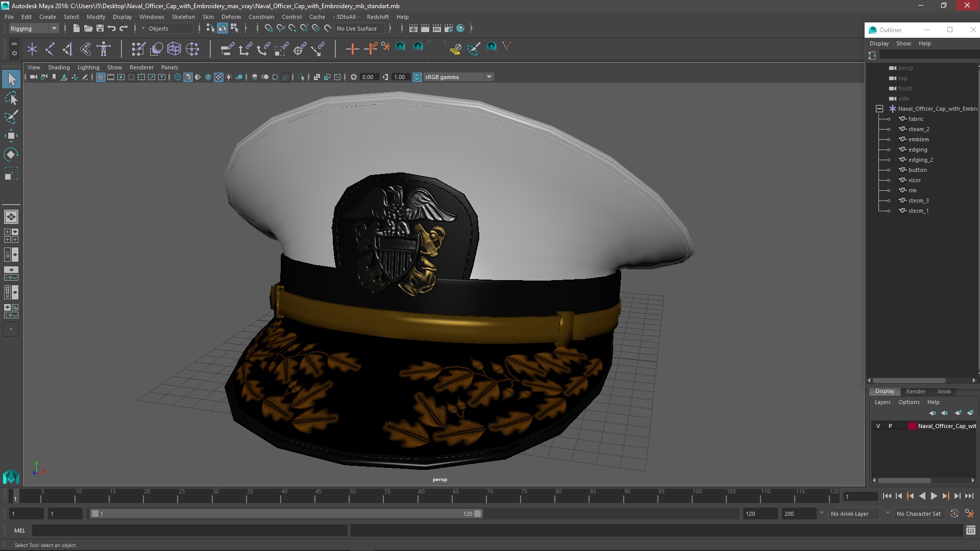Toggle the P playback box of layer
This screenshot has height=551, width=980.
click(x=890, y=426)
